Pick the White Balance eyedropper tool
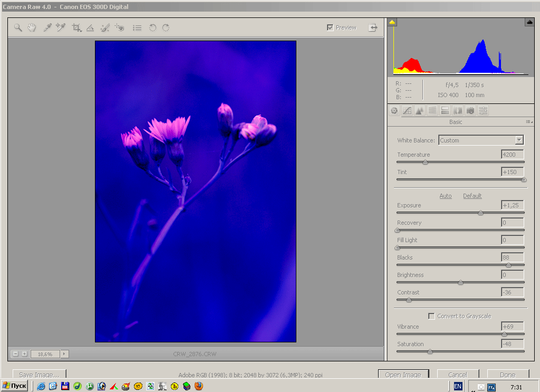The height and width of the screenshot is (392, 540). 47,28
